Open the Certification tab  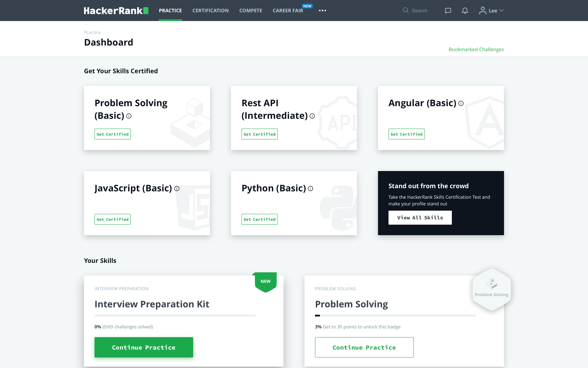(x=210, y=11)
